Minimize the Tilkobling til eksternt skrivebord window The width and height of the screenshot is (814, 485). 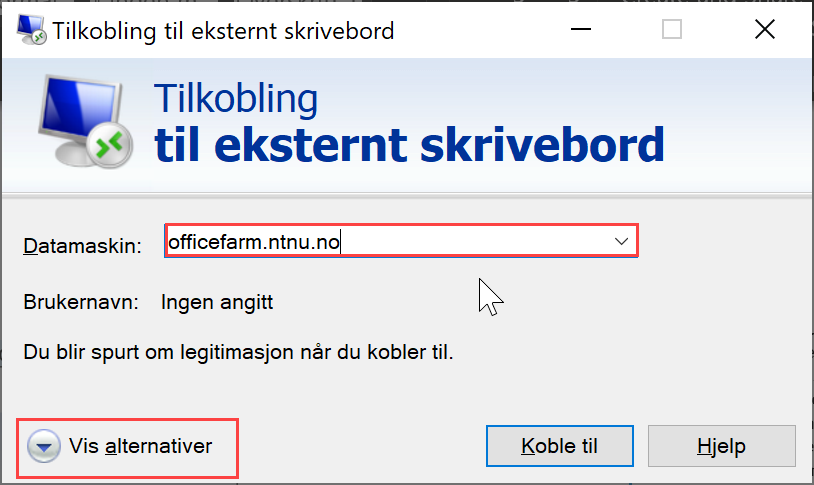[581, 29]
